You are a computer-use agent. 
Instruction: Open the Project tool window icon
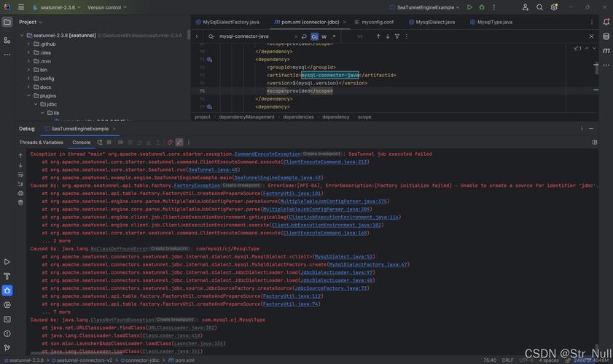coord(7,22)
